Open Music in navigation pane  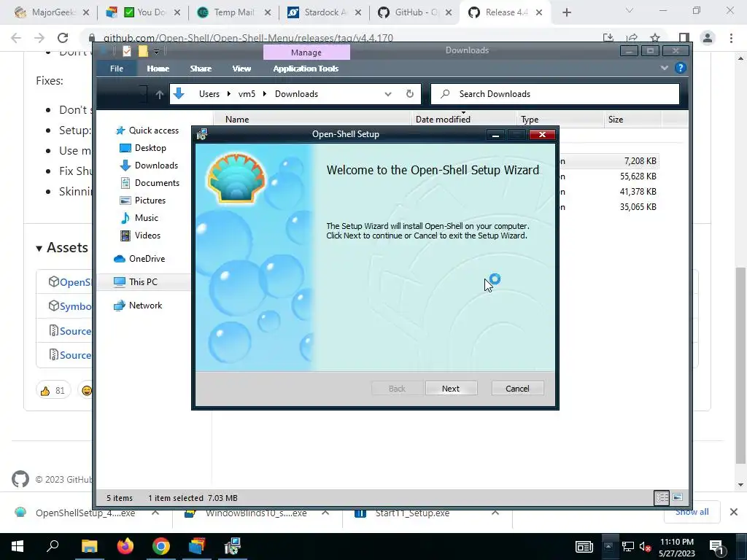[x=139, y=217]
